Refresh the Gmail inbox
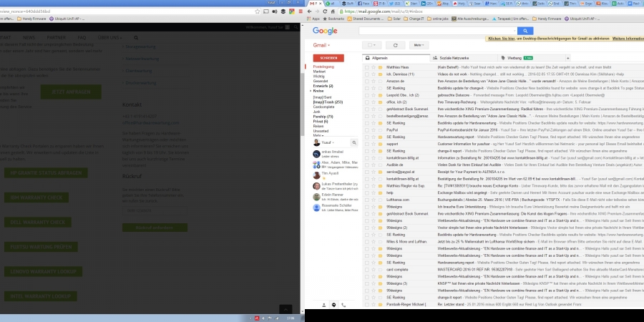The width and height of the screenshot is (644, 322). (396, 45)
